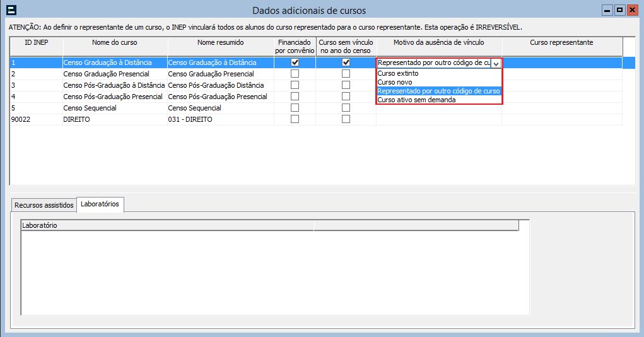Check 'Curso sem vínculo' for Censo Sequencial
Image resolution: width=644 pixels, height=337 pixels.
346,108
